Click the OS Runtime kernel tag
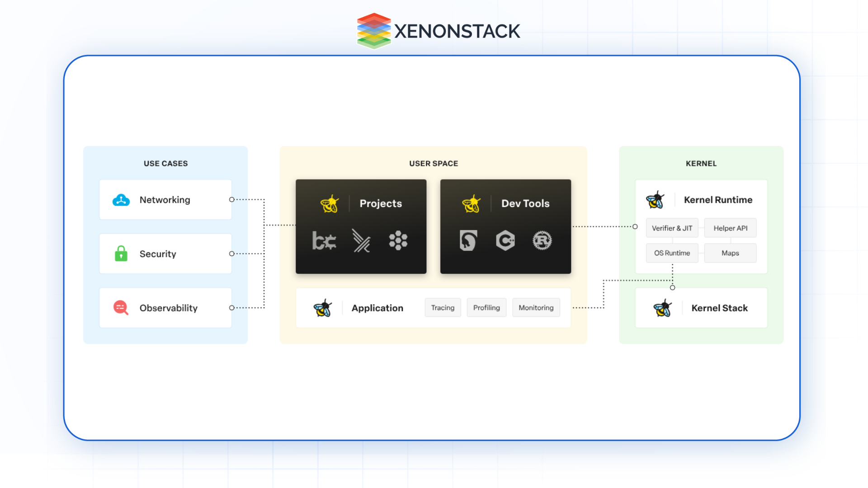 [x=672, y=253]
